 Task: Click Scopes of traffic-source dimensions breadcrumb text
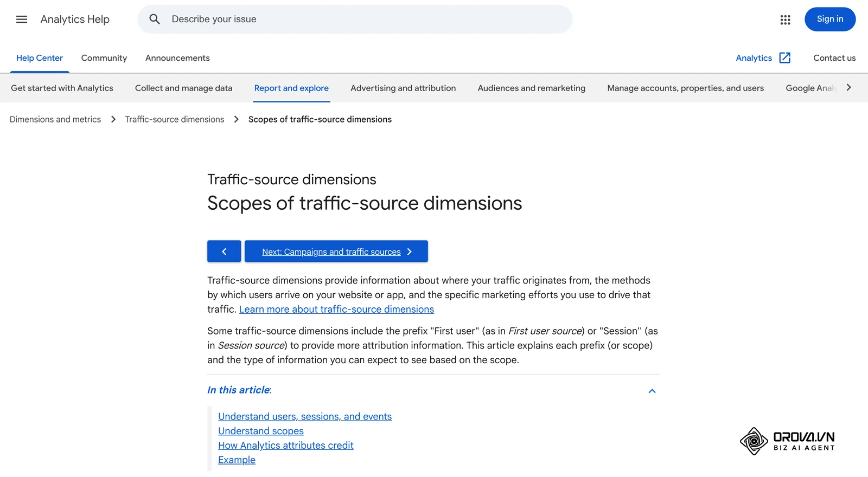click(x=320, y=119)
